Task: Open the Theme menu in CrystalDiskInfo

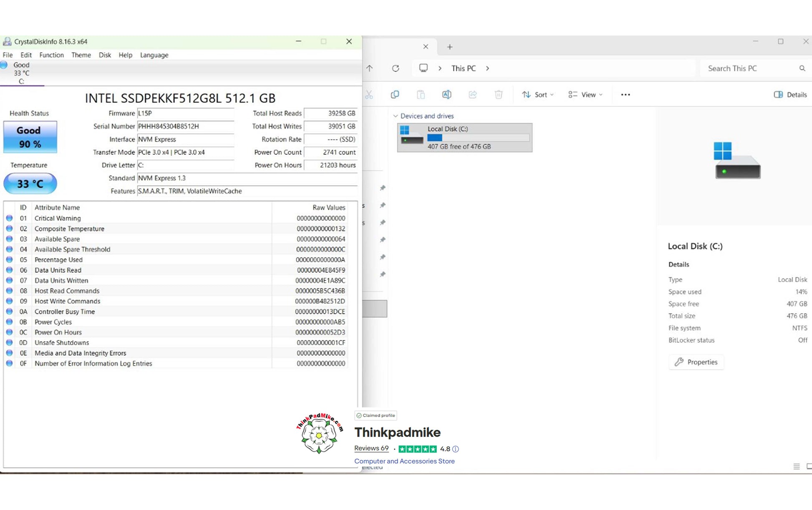Action: pos(81,55)
